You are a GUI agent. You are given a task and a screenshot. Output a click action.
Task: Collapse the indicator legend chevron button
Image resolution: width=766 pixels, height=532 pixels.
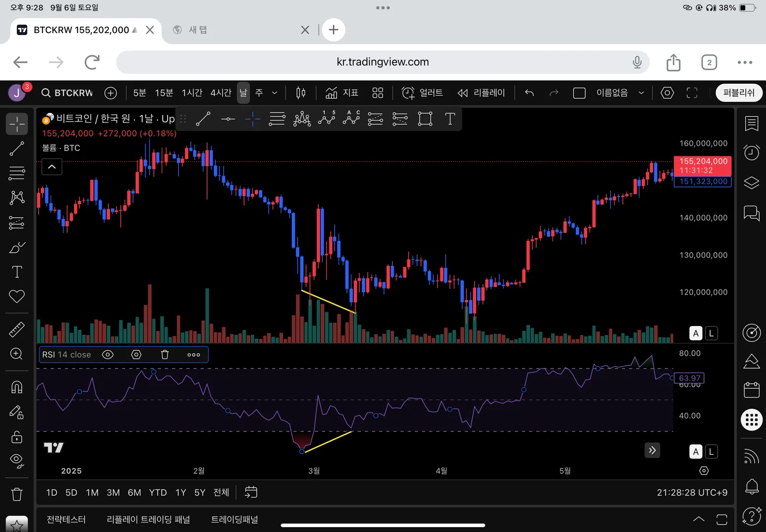point(52,167)
